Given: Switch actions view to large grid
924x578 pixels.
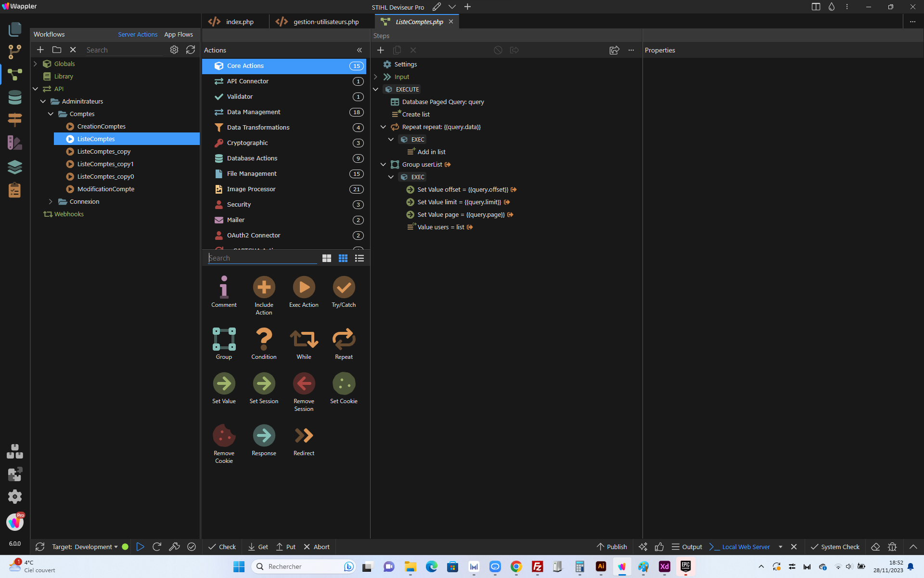Looking at the screenshot, I should point(327,258).
